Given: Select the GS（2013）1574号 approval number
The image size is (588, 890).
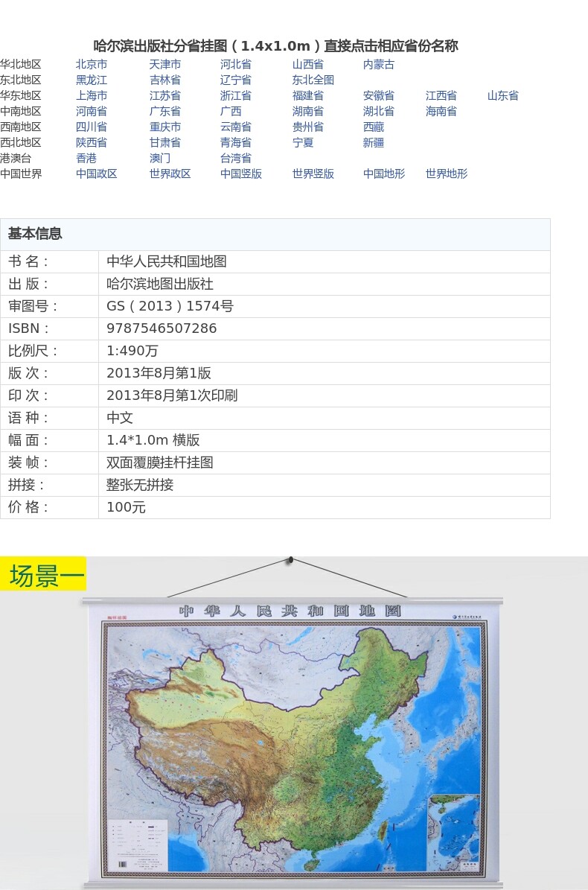Looking at the screenshot, I should [x=170, y=306].
